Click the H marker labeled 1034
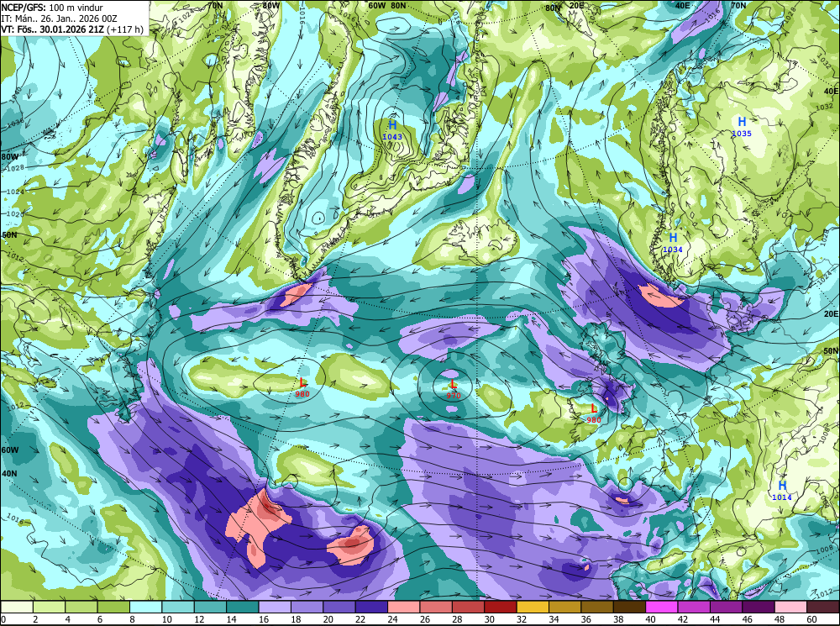This screenshot has height=626, width=840. click(x=673, y=238)
